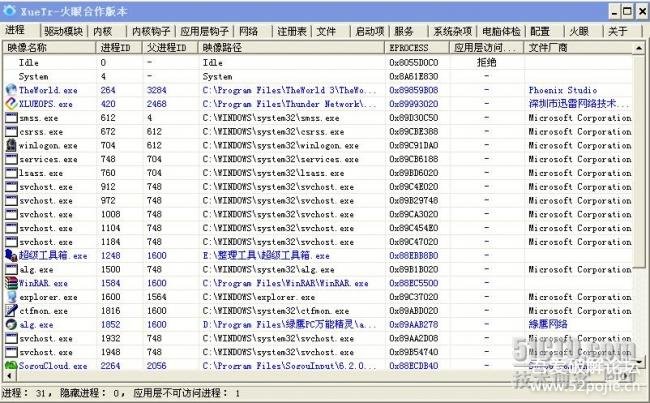This screenshot has height=403, width=650.
Task: Click parent process ID 3284 cell
Action: click(156, 90)
